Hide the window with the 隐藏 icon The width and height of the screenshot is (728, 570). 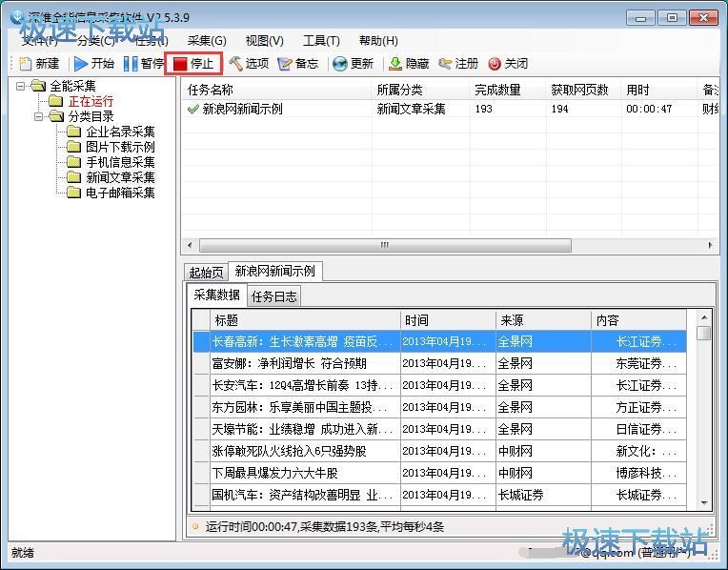coord(395,64)
